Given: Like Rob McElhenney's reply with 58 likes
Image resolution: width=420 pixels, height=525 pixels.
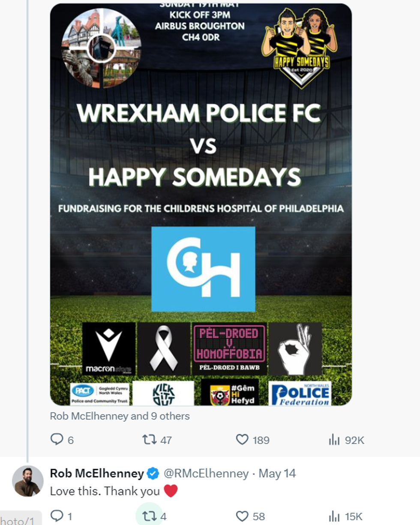Looking at the screenshot, I should point(243,516).
